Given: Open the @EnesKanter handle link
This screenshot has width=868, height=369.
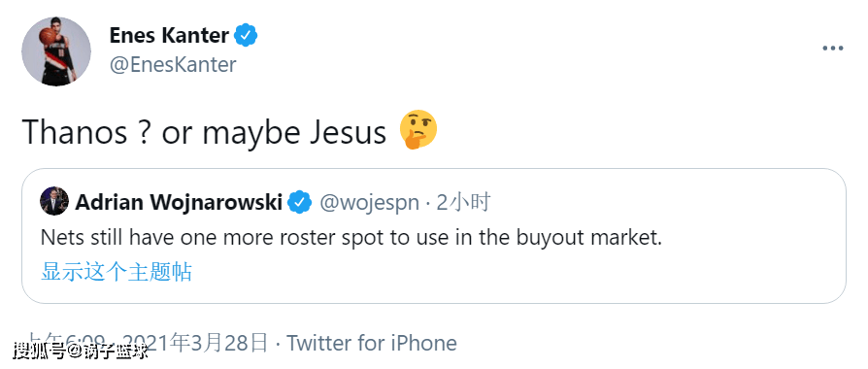Looking at the screenshot, I should coord(173,65).
